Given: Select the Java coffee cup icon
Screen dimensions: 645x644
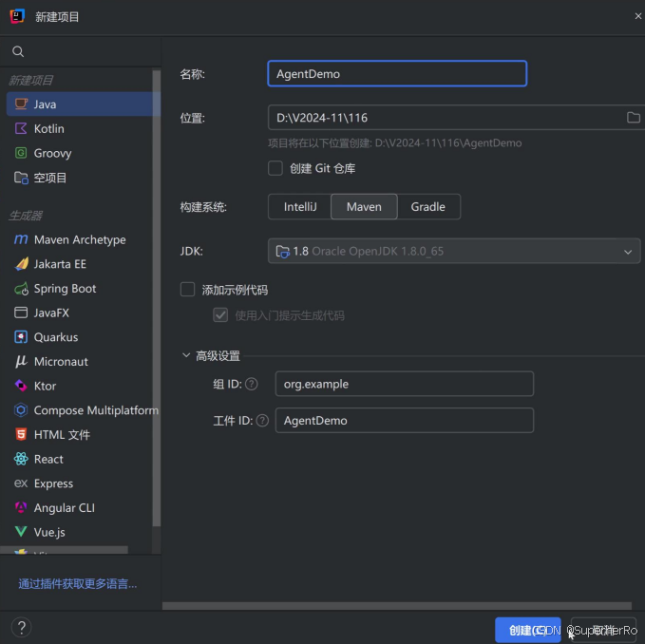Looking at the screenshot, I should click(21, 104).
